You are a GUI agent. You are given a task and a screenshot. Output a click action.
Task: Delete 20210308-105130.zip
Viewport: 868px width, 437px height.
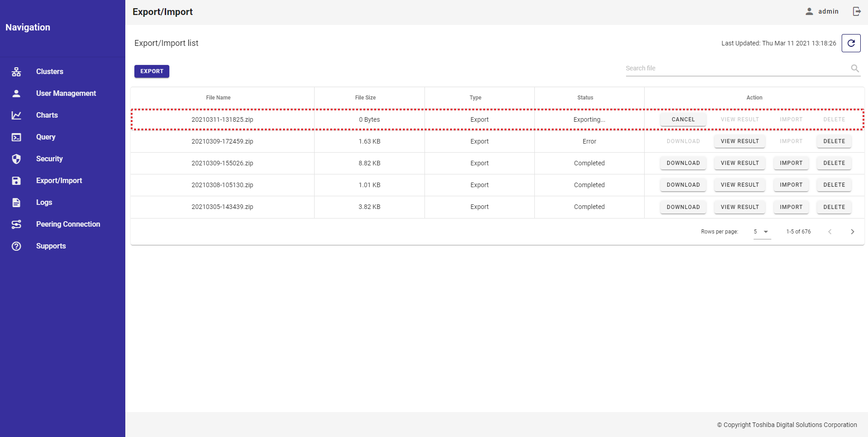coord(834,185)
